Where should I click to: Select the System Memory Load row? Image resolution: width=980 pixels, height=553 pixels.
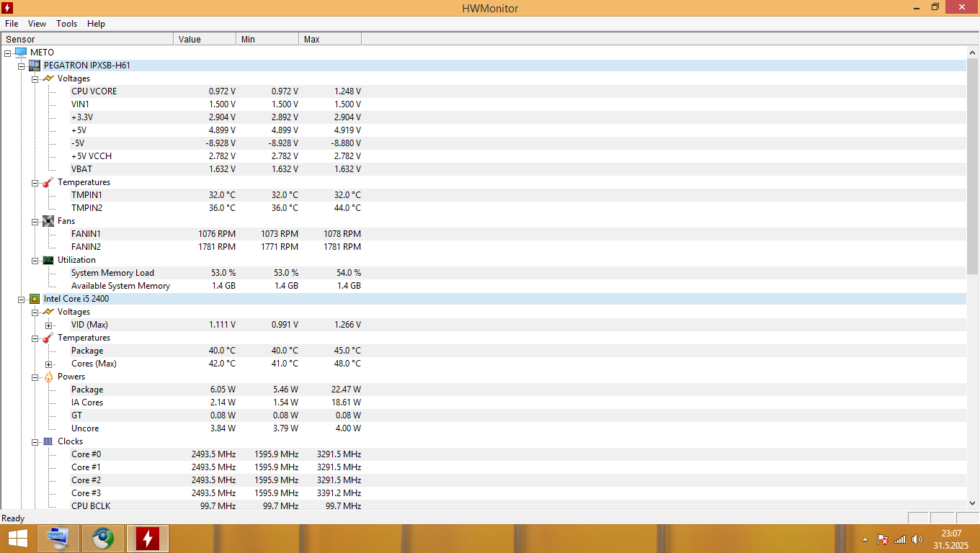484,273
